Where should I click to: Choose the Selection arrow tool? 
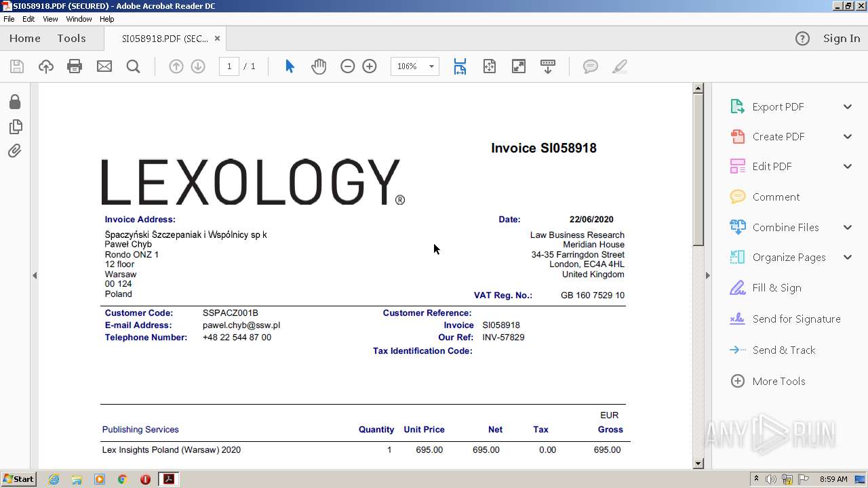coord(290,66)
